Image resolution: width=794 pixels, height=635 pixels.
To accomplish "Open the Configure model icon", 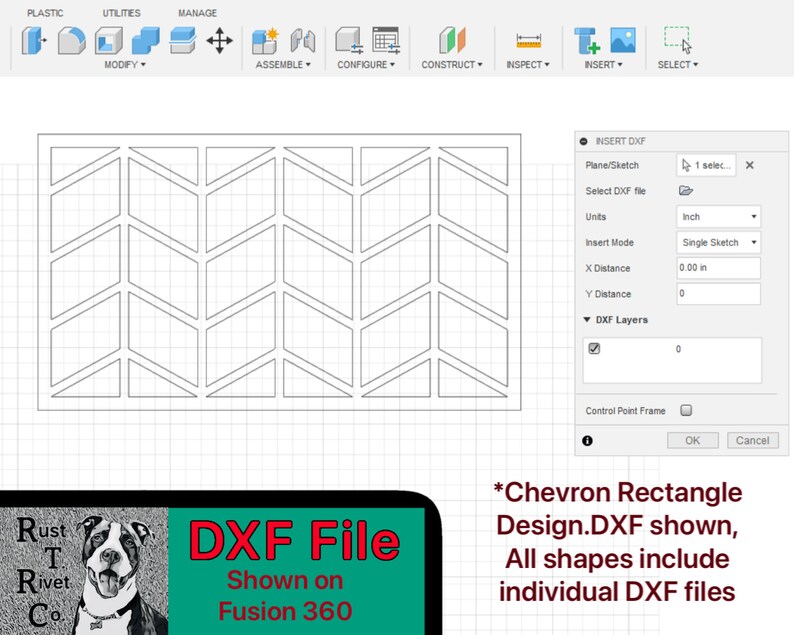I will (349, 41).
